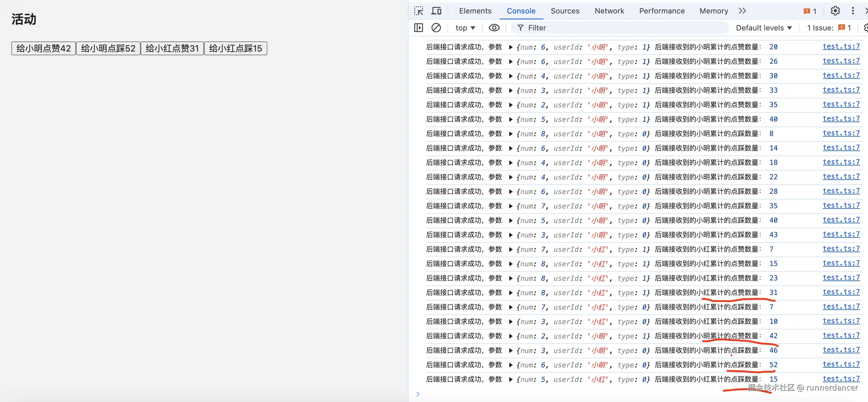Screen dimensions: 868x402
Task: Toggle the console sidebar panel
Action: point(419,28)
